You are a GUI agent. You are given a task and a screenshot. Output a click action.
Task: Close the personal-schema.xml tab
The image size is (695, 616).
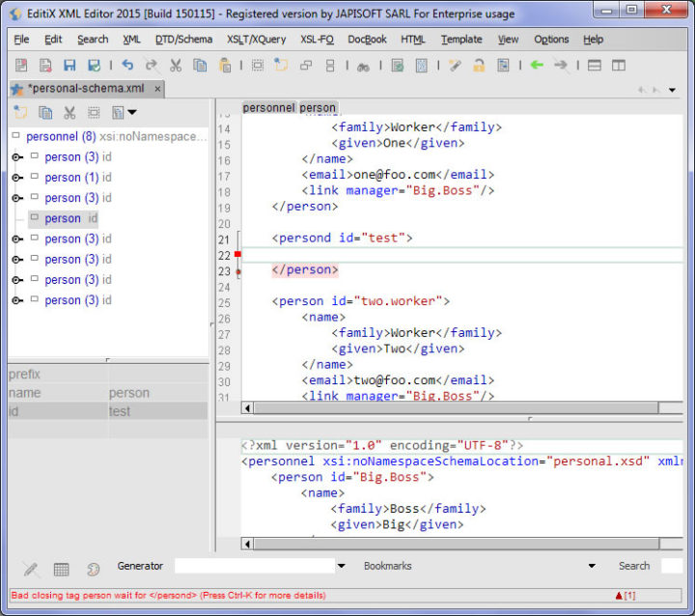tap(157, 89)
